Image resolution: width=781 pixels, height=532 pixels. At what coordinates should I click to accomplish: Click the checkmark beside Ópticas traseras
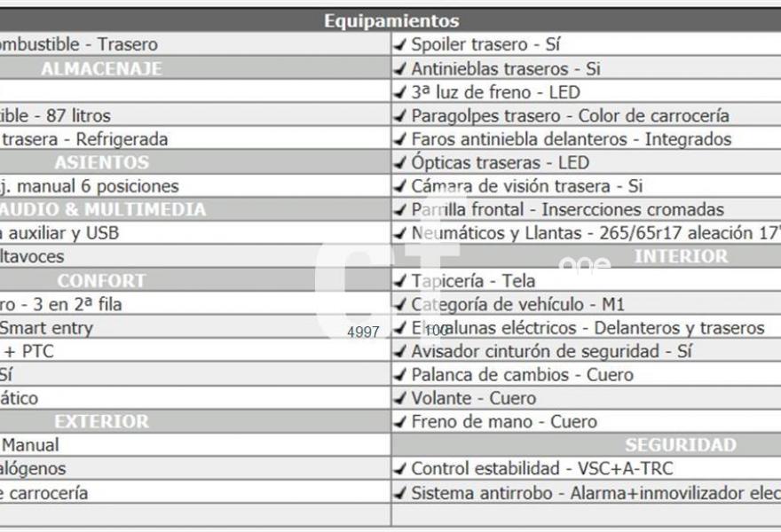[401, 162]
